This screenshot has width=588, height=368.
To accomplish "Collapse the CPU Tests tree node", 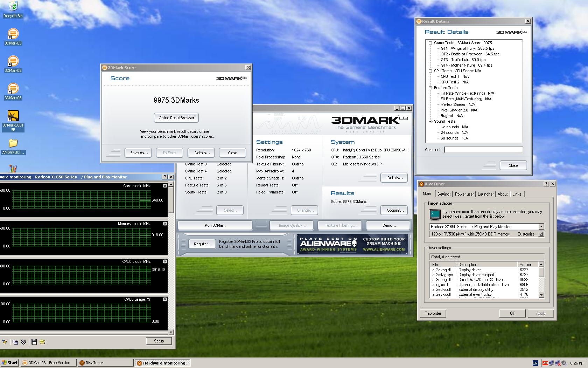I will (430, 71).
